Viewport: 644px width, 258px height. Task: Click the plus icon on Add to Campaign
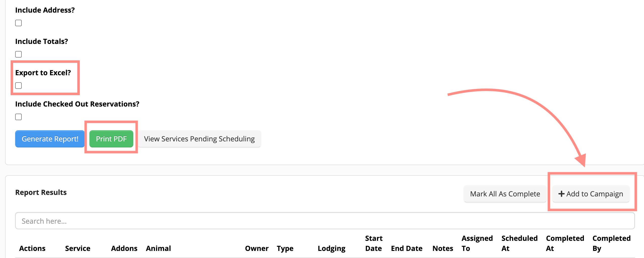click(561, 194)
